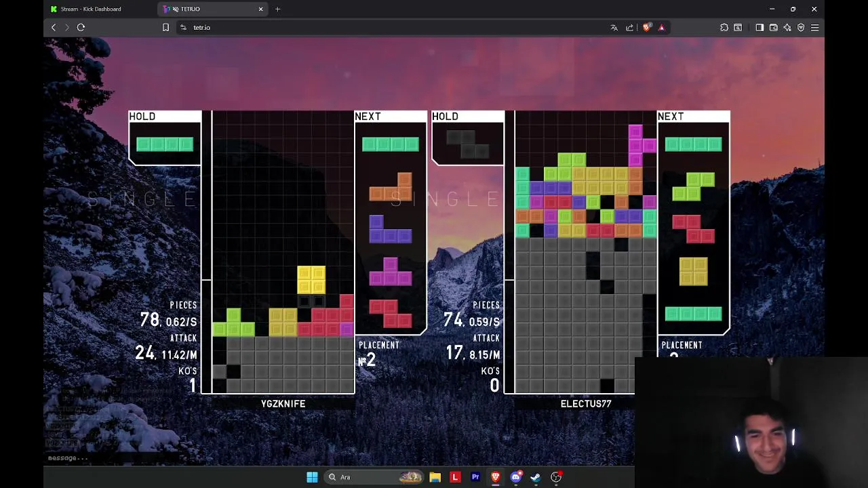Open Steam from the taskbar

(x=536, y=477)
